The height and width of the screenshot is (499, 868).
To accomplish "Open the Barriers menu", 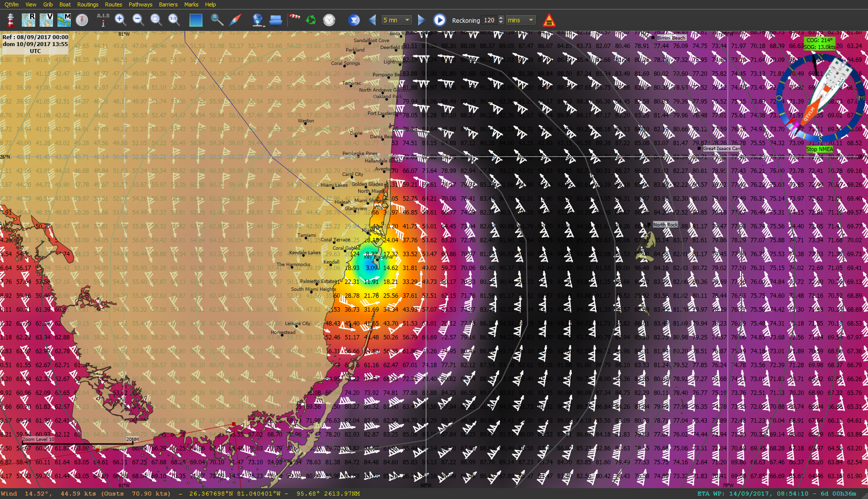I will (x=168, y=4).
